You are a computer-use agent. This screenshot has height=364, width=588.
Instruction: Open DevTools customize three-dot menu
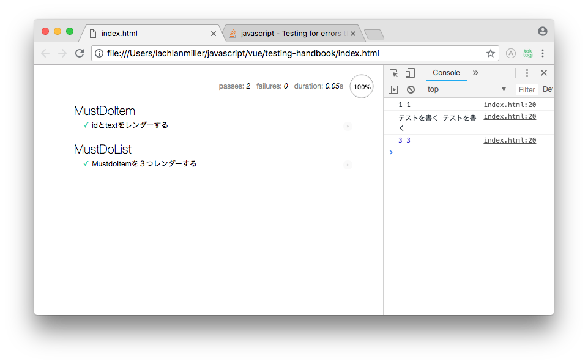pos(527,73)
